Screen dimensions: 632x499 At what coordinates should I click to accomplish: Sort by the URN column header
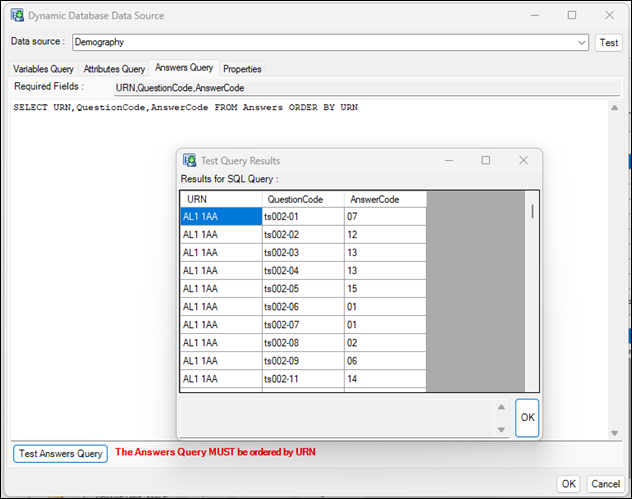(221, 199)
